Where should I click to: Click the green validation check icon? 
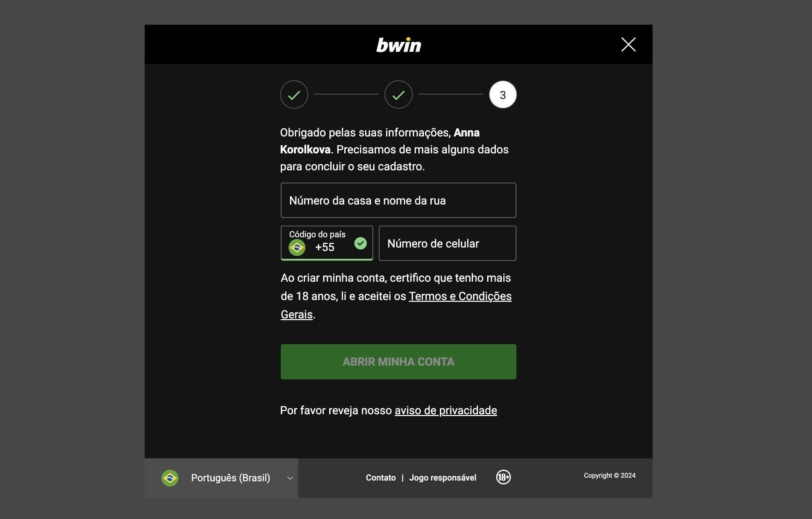[x=360, y=243]
